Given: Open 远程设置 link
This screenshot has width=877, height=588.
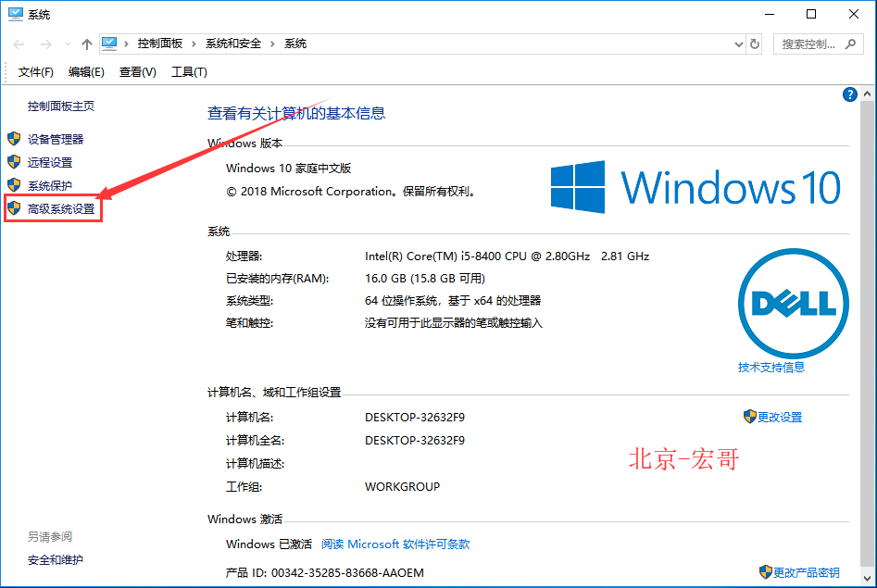Looking at the screenshot, I should (x=50, y=162).
